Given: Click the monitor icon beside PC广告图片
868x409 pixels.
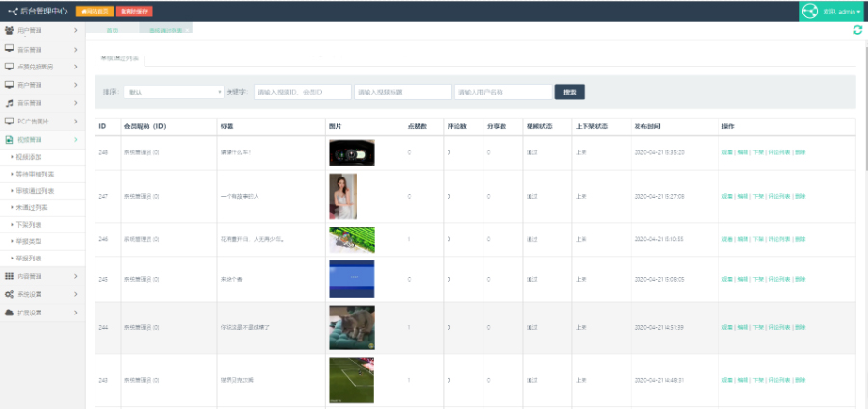Looking at the screenshot, I should click(x=9, y=121).
